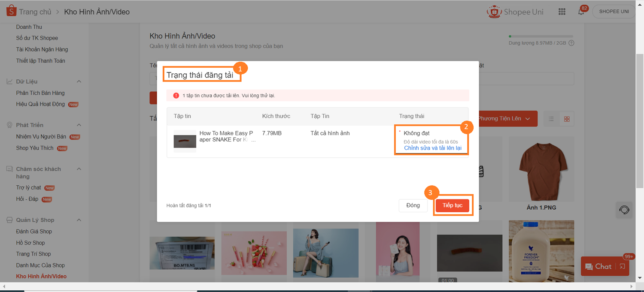Go to Đánh Giá Shop menu item

(34, 232)
